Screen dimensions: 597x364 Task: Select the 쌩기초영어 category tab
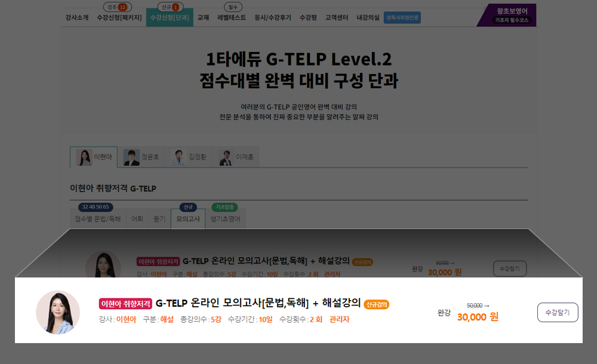tap(226, 219)
